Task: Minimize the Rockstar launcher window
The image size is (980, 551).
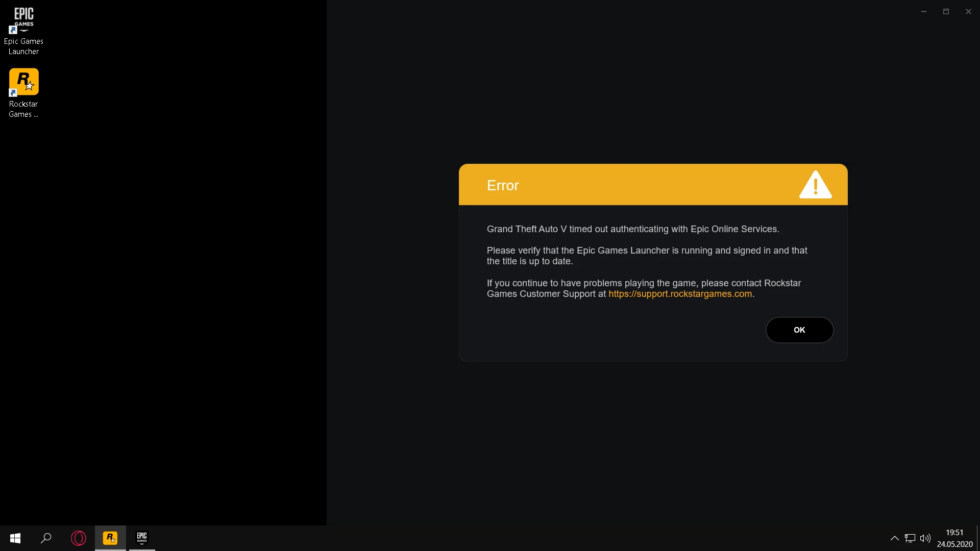Action: (923, 11)
